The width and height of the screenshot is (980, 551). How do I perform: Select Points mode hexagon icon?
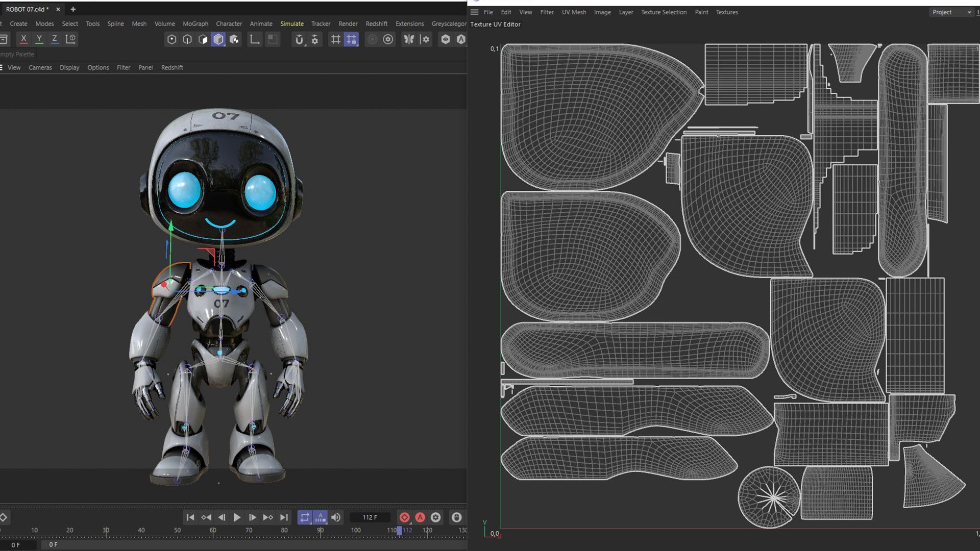172,39
